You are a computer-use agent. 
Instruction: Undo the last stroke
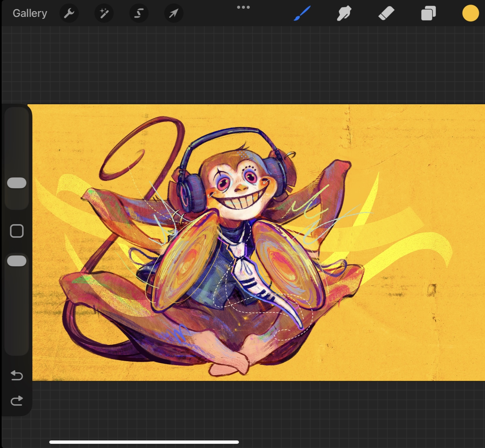pyautogui.click(x=17, y=375)
